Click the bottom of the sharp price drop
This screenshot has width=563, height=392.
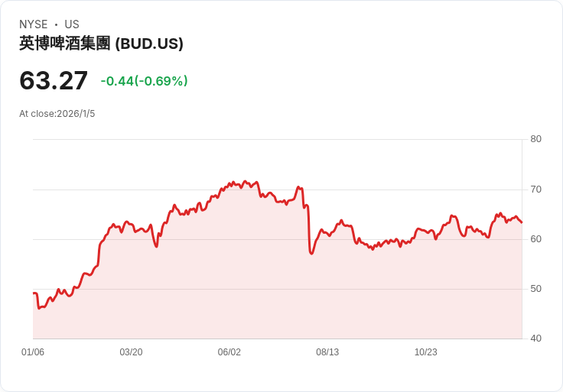[311, 253]
